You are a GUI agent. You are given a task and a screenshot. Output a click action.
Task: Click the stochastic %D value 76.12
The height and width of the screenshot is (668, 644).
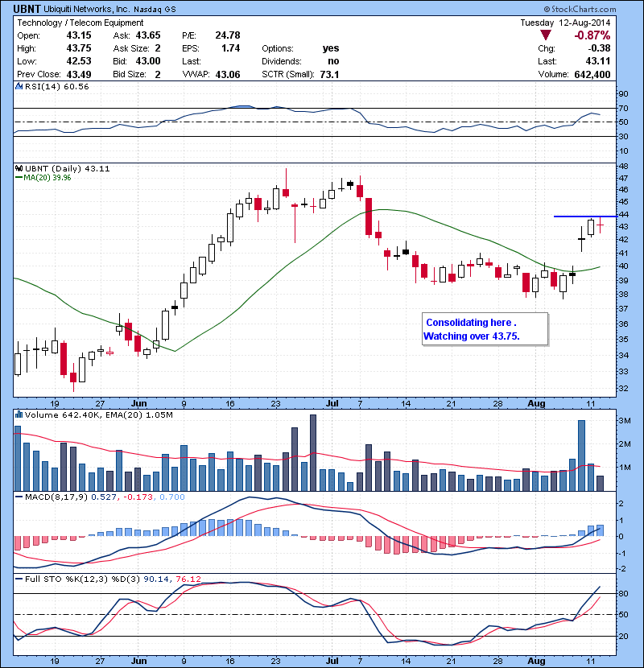[x=188, y=579]
